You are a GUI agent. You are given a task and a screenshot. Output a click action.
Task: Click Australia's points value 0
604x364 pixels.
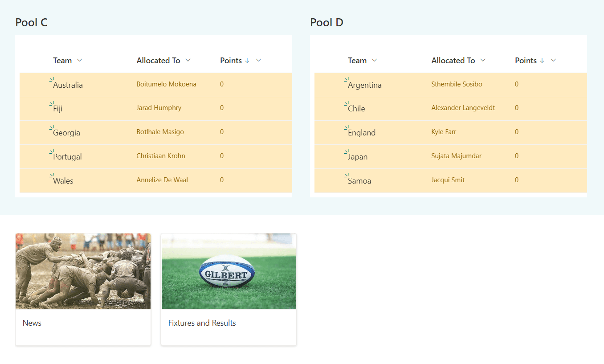point(222,84)
